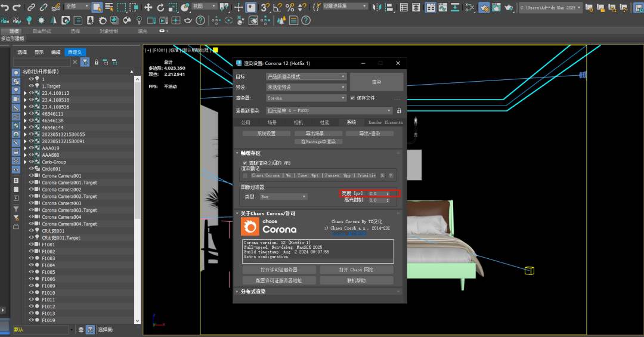The width and height of the screenshot is (644, 337).
Task: Click the lightbulb icon in second toolbar
Action: tap(29, 20)
